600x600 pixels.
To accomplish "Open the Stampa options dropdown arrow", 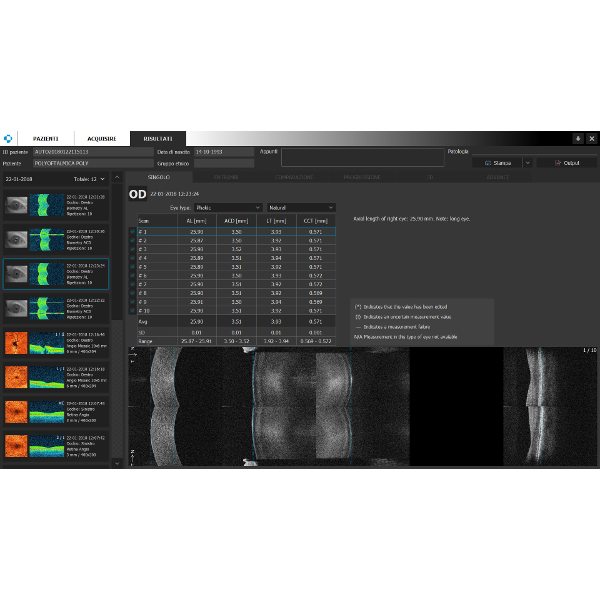I will (x=528, y=162).
